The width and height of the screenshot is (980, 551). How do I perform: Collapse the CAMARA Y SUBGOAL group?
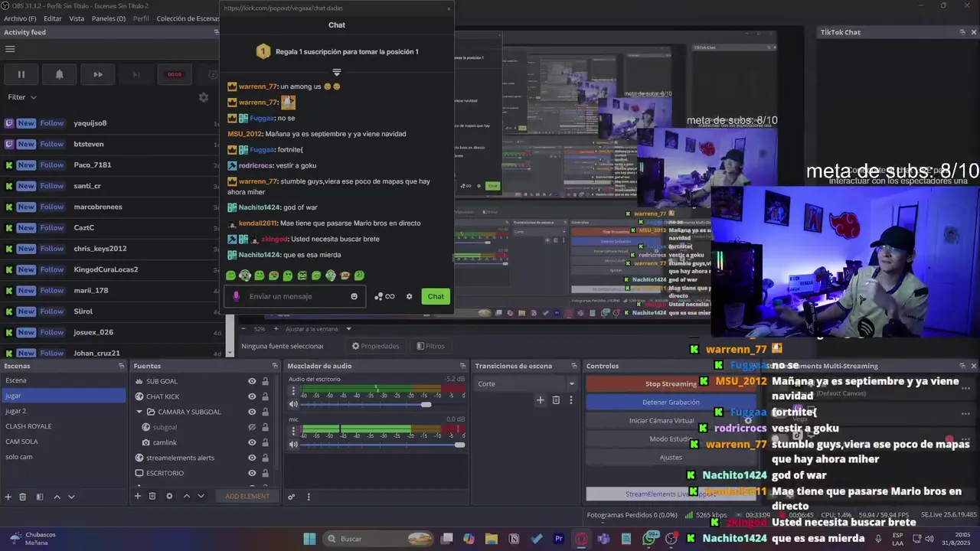coord(139,412)
